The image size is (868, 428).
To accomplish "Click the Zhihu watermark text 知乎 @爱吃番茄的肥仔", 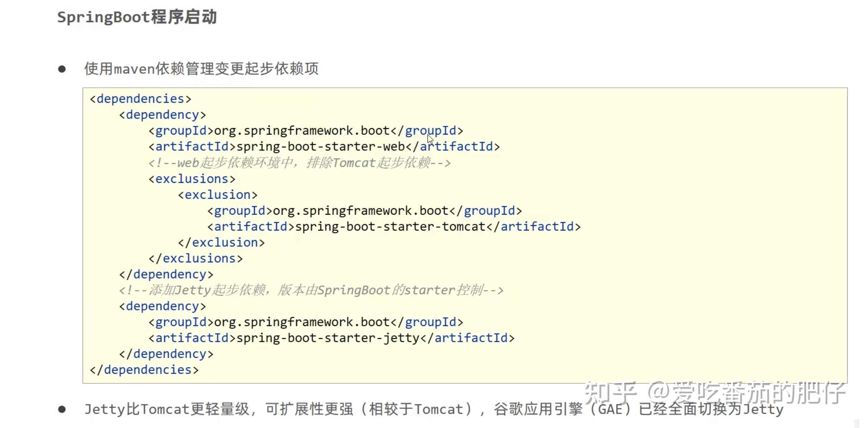I will tap(715, 393).
